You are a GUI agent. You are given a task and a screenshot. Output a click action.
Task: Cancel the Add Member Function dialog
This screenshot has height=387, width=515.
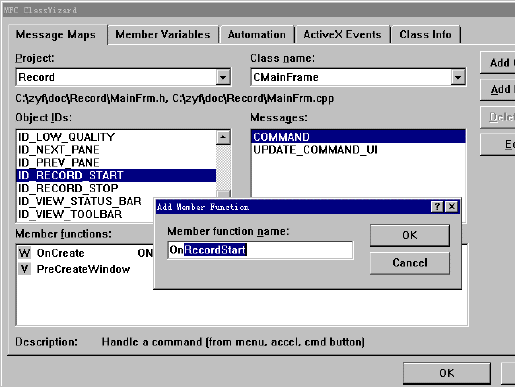tap(410, 263)
